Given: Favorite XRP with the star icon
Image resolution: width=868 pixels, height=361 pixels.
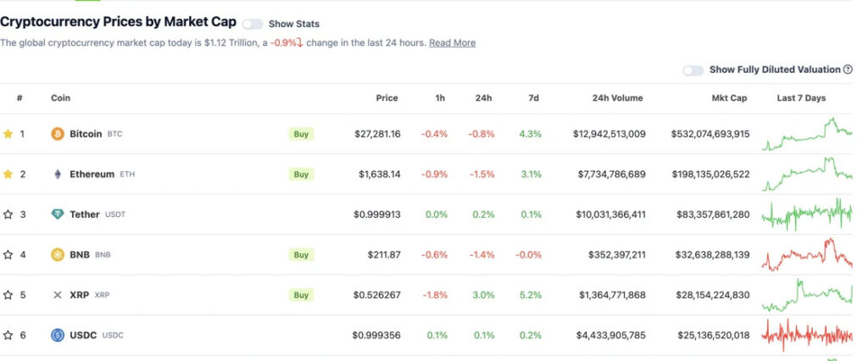Looking at the screenshot, I should 8,295.
